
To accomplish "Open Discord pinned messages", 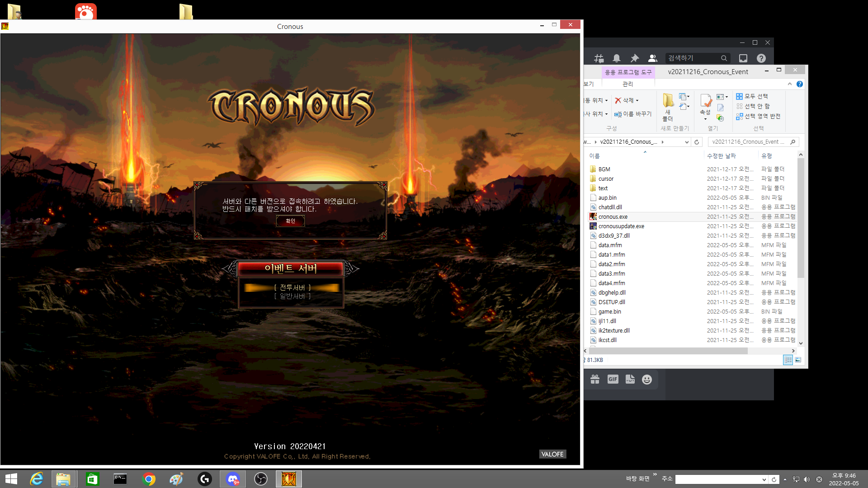I will click(635, 58).
